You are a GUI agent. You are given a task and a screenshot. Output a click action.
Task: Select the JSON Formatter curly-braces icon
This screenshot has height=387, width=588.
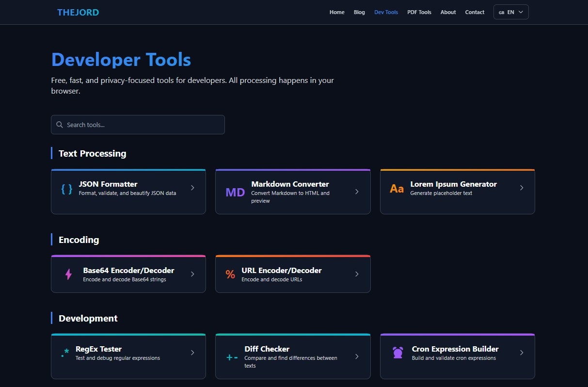(x=66, y=189)
